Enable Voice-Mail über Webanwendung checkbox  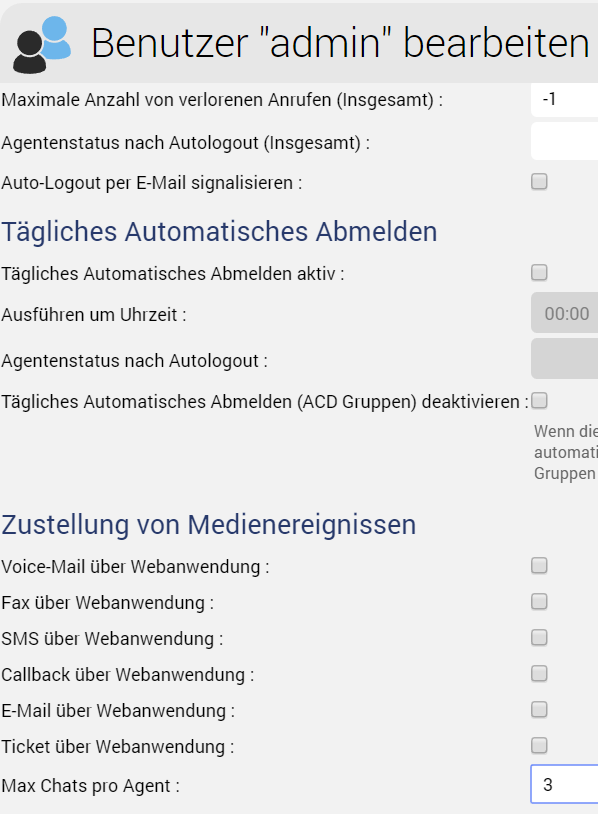539,565
